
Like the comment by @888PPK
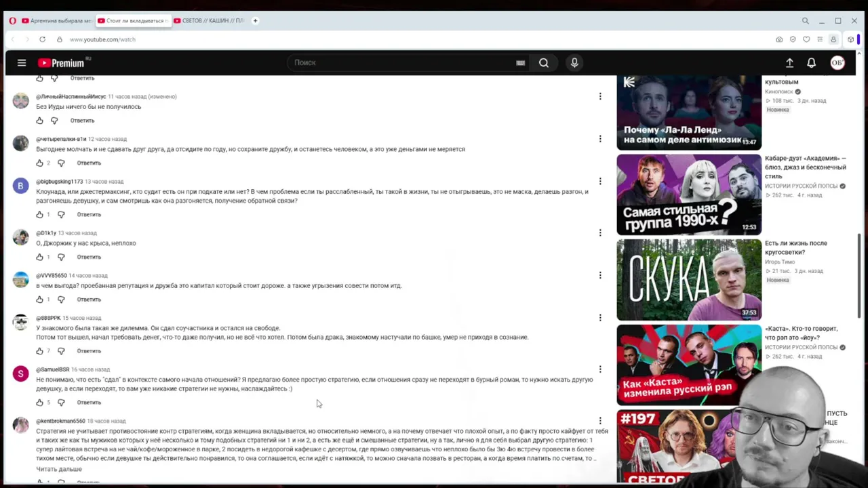point(39,351)
